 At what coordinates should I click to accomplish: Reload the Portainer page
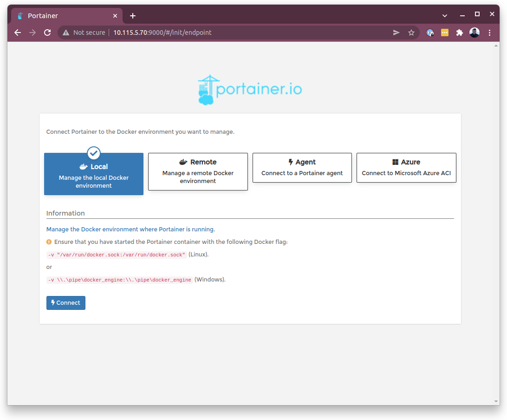pyautogui.click(x=47, y=33)
